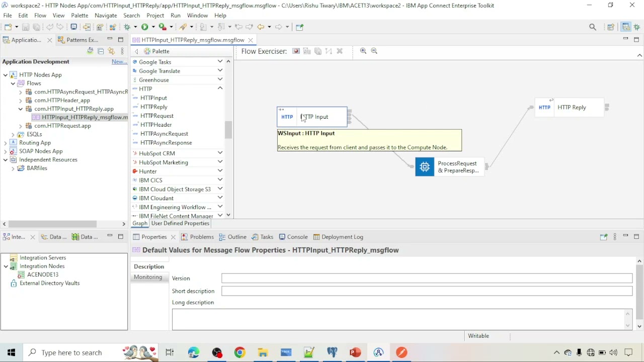Switch to the Problems tab
644x362 pixels.
click(197, 237)
